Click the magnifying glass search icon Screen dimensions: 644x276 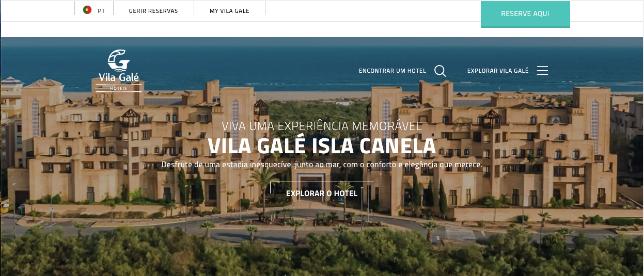click(x=440, y=71)
